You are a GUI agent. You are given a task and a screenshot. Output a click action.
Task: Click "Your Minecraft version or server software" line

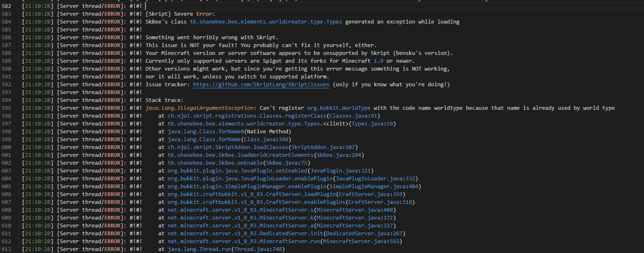tap(299, 53)
